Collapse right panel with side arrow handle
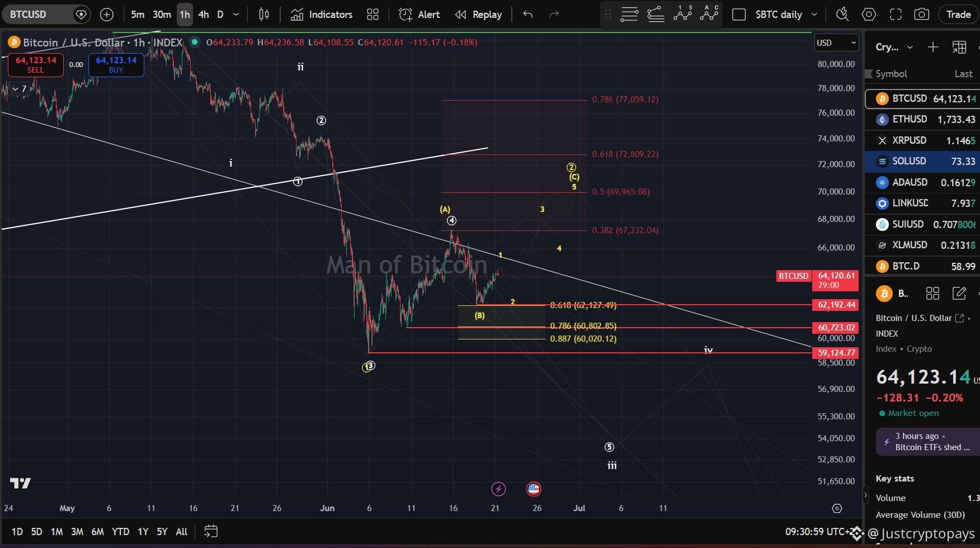 (866, 495)
